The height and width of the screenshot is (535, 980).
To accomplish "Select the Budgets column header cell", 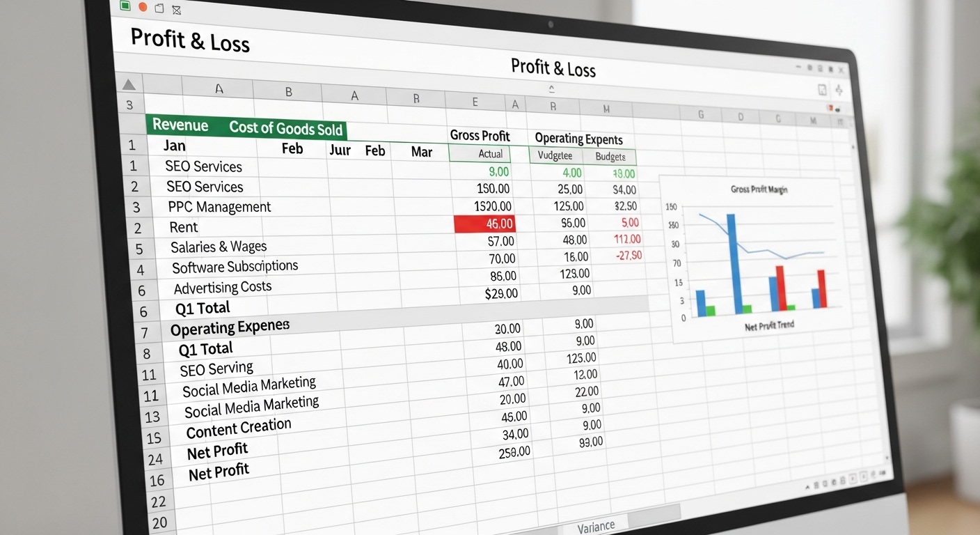I will click(610, 157).
